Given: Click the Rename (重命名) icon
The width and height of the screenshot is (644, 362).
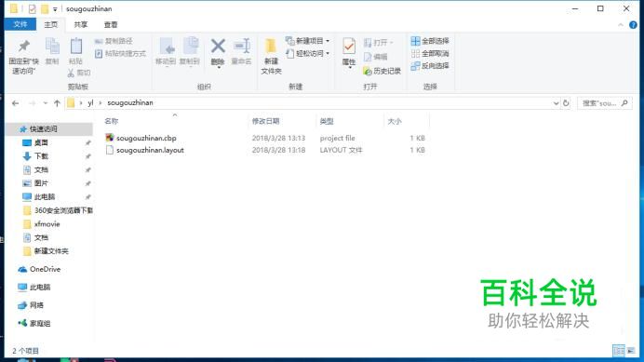Looking at the screenshot, I should point(242,46).
